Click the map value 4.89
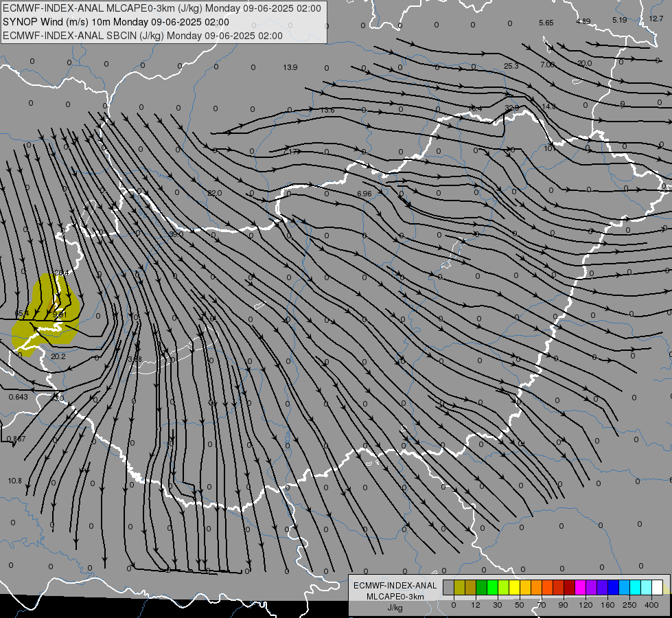The image size is (672, 618). 583,21
